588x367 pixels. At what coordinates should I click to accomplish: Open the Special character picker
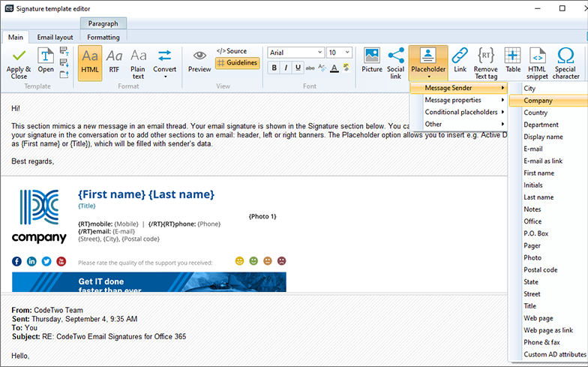(565, 56)
